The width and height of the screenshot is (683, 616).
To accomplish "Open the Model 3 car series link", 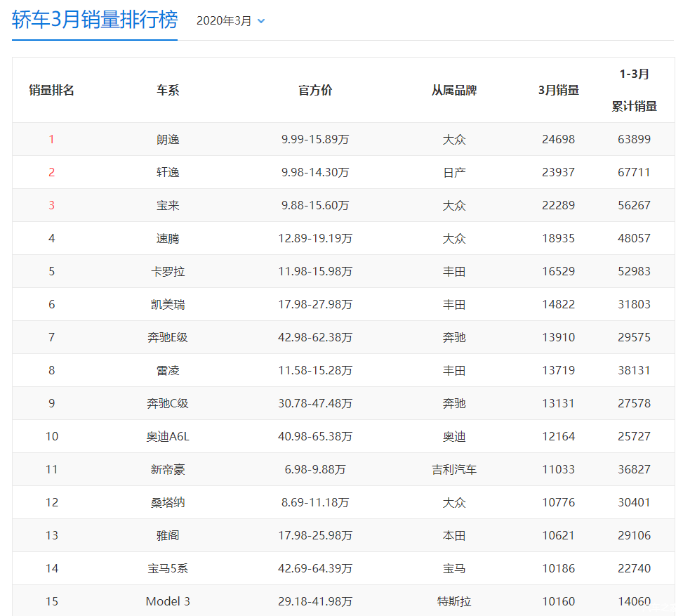I will tap(168, 602).
